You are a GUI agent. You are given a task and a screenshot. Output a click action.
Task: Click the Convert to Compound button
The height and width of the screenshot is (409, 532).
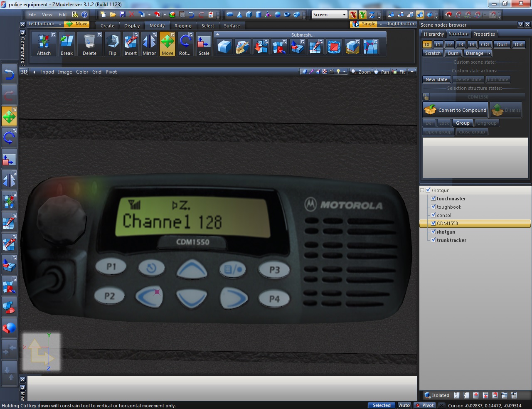tap(456, 110)
